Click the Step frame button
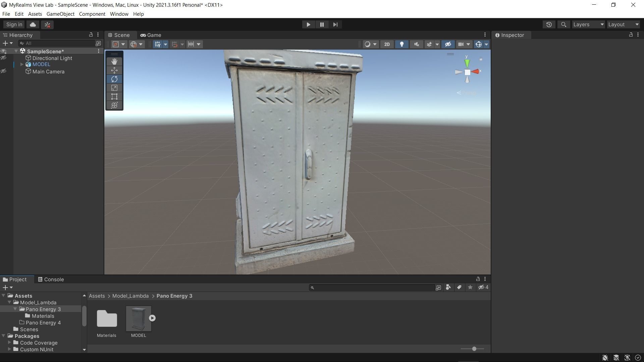 point(335,24)
